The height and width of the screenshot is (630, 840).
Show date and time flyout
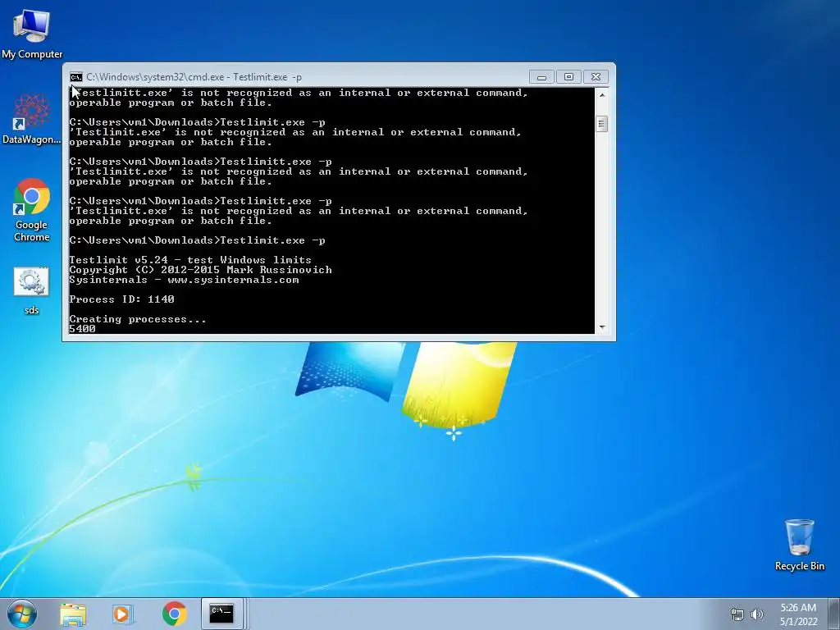point(798,614)
